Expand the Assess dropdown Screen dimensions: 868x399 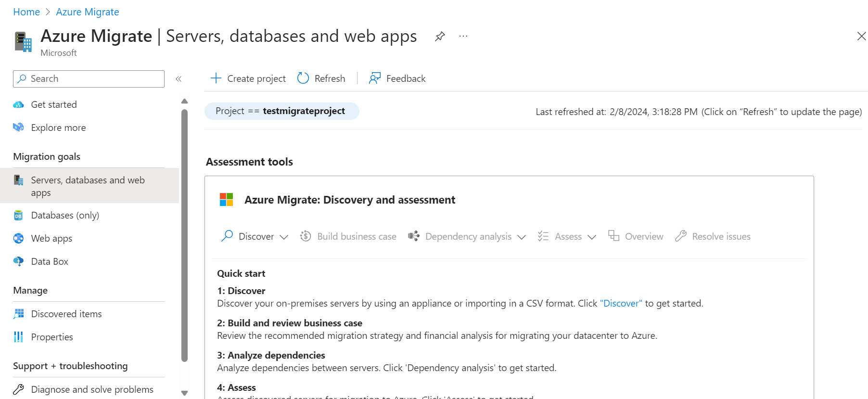(x=592, y=237)
